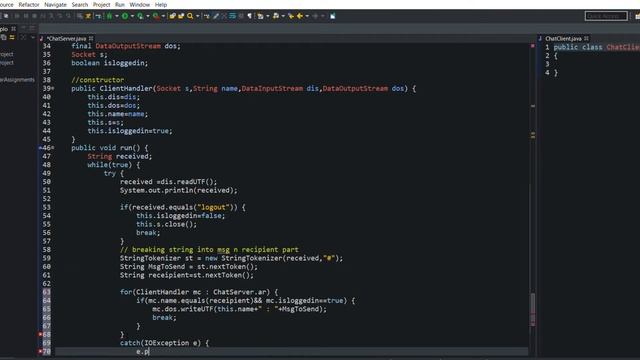Open the Window menu
This screenshot has height=360, width=640.
point(140,4)
